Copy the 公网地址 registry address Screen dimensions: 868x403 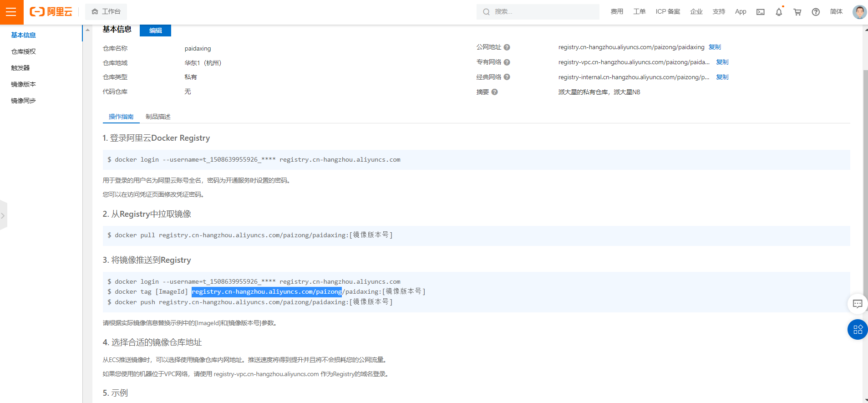(715, 47)
